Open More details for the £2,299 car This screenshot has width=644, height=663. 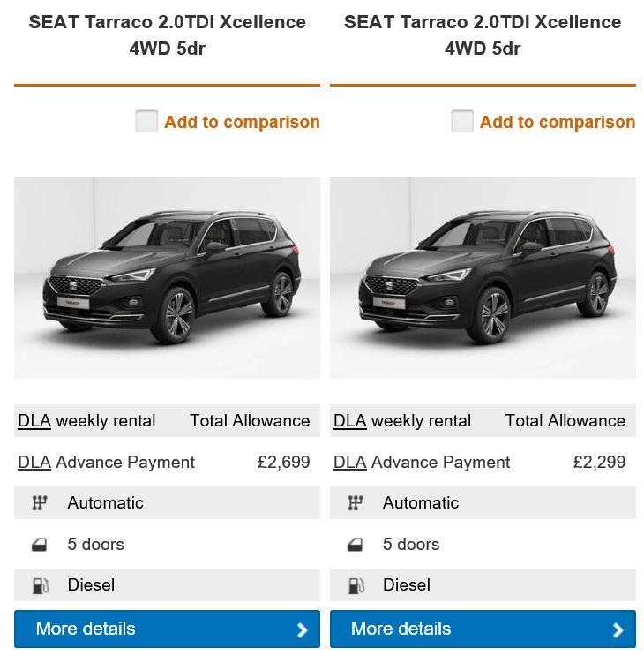(483, 629)
